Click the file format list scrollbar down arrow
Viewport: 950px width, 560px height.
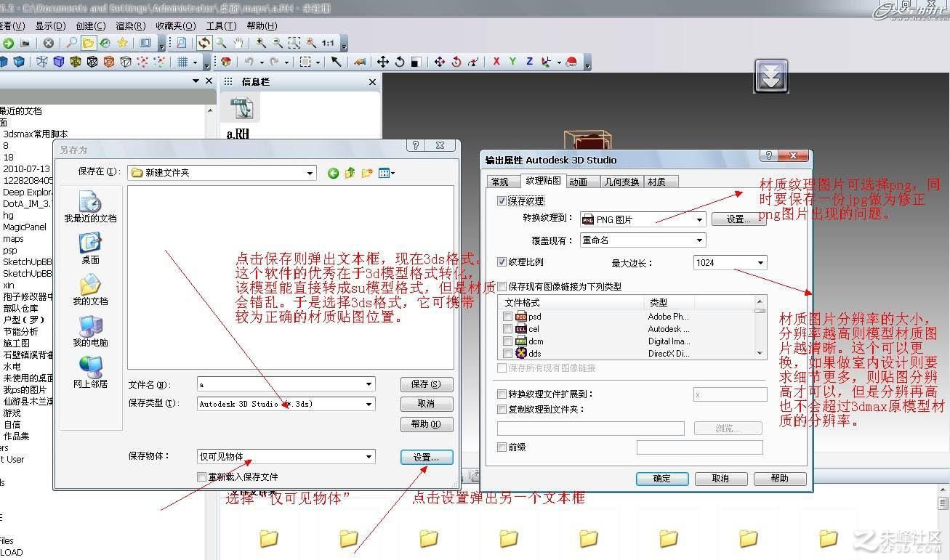click(760, 353)
